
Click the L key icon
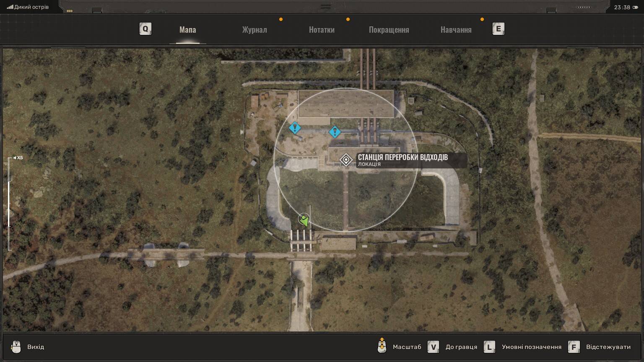click(489, 347)
